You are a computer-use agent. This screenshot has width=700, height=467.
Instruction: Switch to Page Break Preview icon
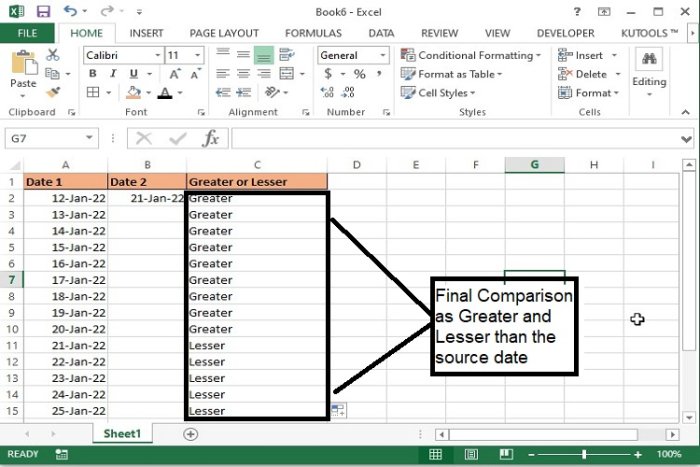pyautogui.click(x=506, y=454)
